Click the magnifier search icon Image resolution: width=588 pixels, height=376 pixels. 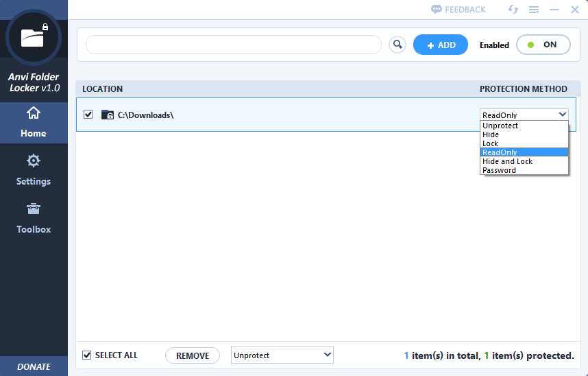(397, 45)
